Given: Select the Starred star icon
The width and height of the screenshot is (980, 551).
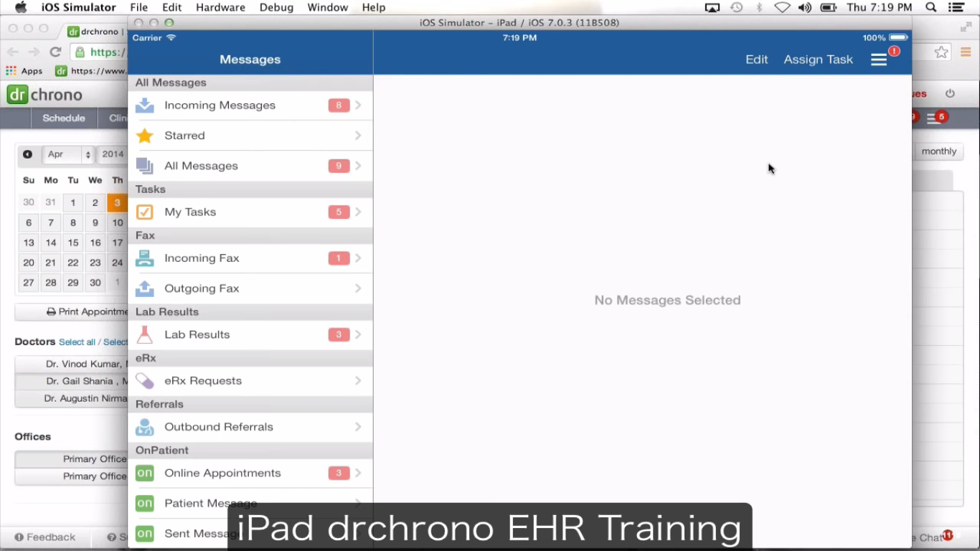Looking at the screenshot, I should [145, 136].
